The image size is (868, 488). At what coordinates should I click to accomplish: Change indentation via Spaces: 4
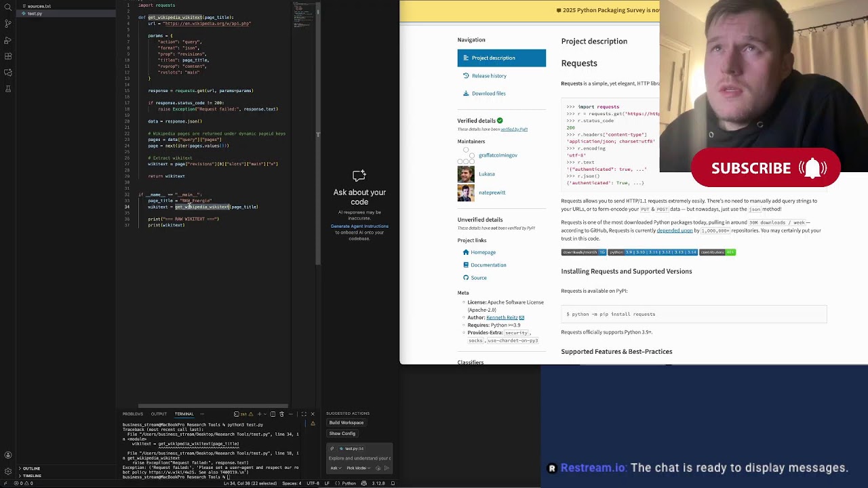tap(292, 483)
